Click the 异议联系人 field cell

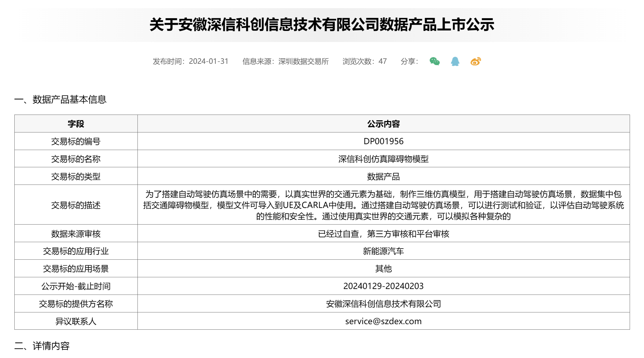(76, 322)
